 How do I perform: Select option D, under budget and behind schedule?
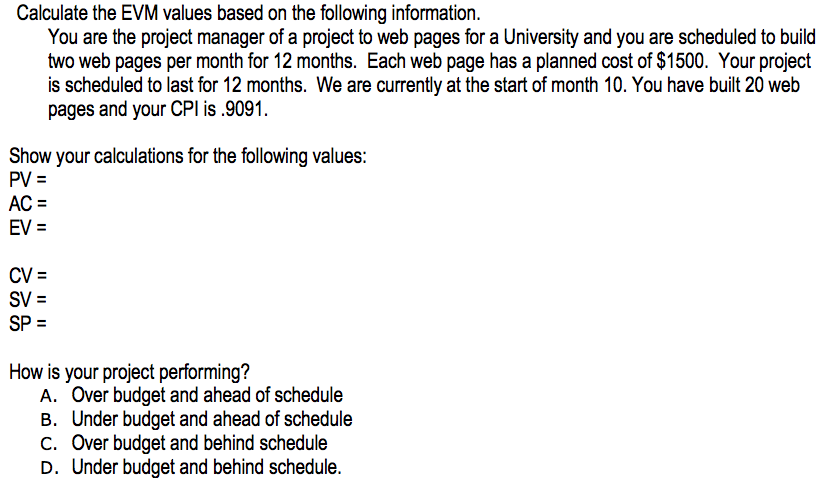tap(191, 467)
